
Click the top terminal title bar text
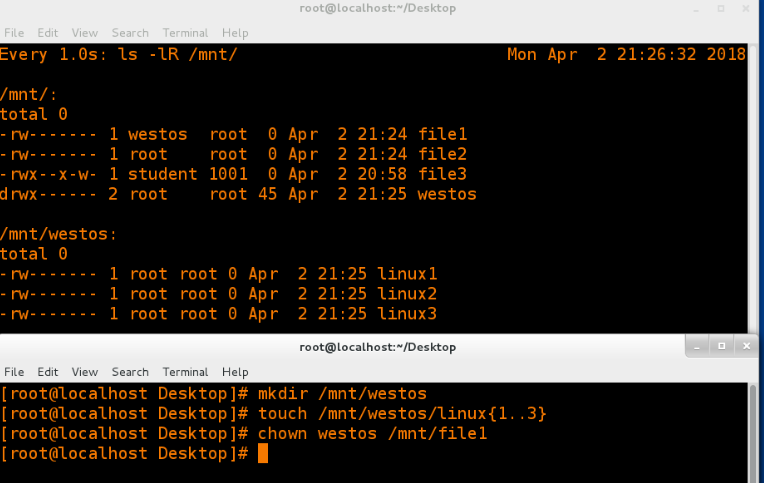click(x=378, y=8)
